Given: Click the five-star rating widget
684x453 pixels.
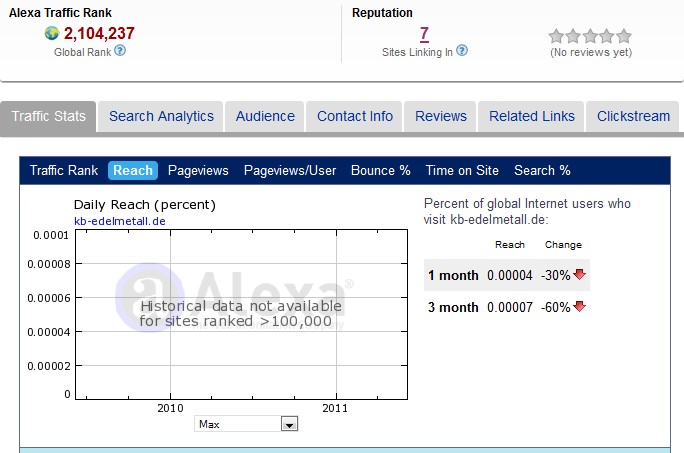Looking at the screenshot, I should click(x=590, y=36).
